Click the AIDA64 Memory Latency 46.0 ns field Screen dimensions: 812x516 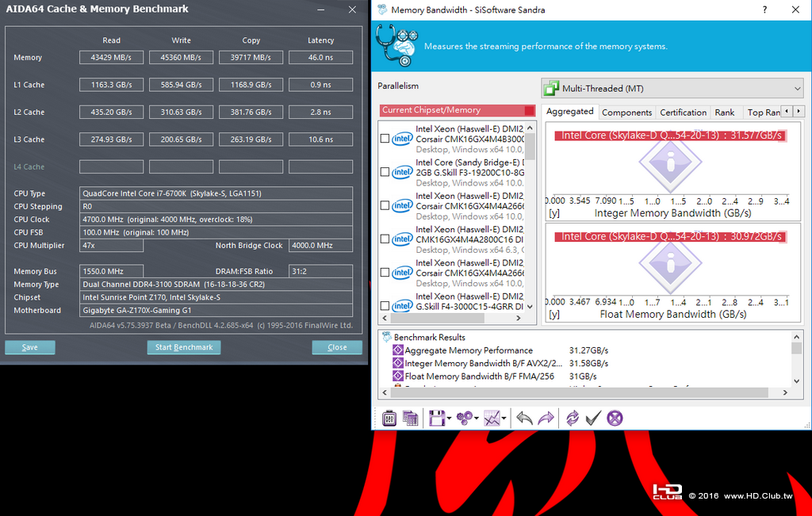coord(320,57)
